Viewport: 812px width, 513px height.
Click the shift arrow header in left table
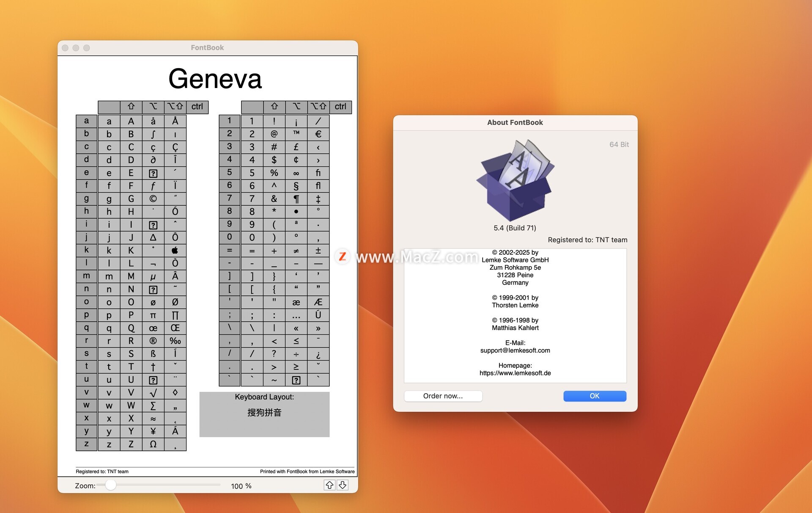(x=131, y=107)
